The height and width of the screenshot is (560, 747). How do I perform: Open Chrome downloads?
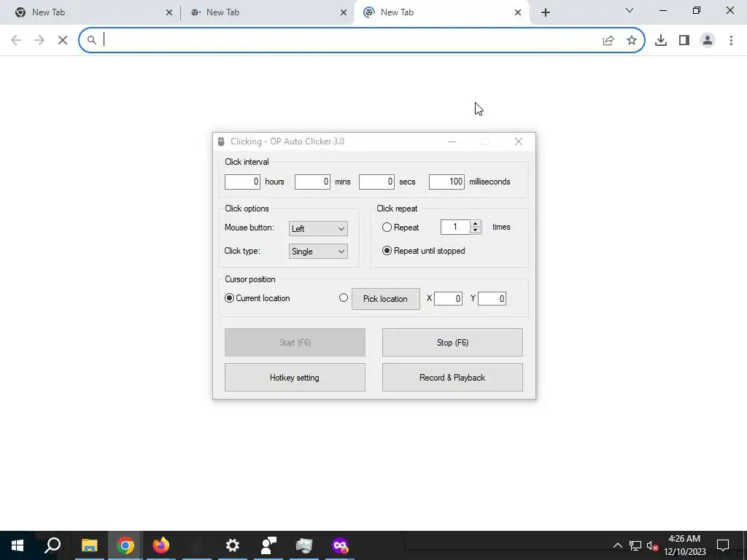661,40
